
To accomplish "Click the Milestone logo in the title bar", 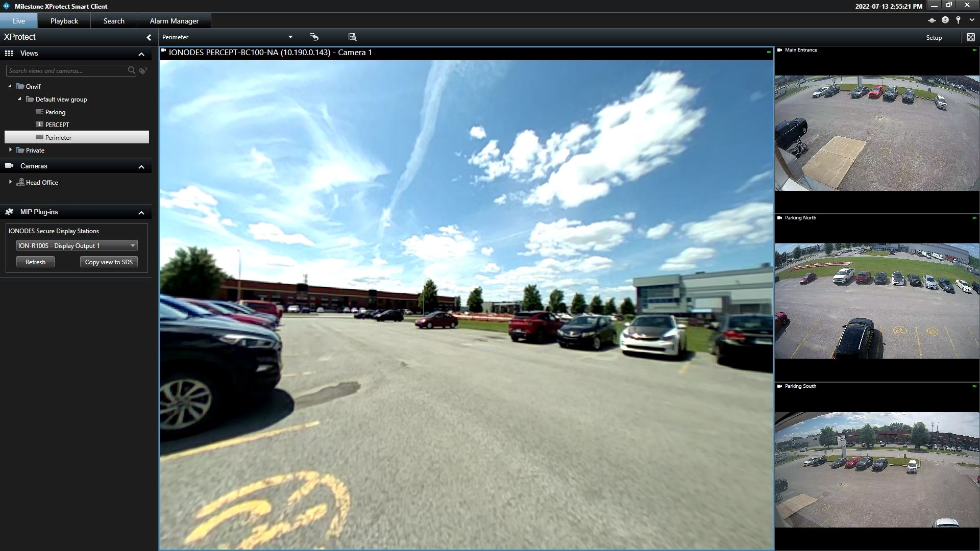I will 7,6.
